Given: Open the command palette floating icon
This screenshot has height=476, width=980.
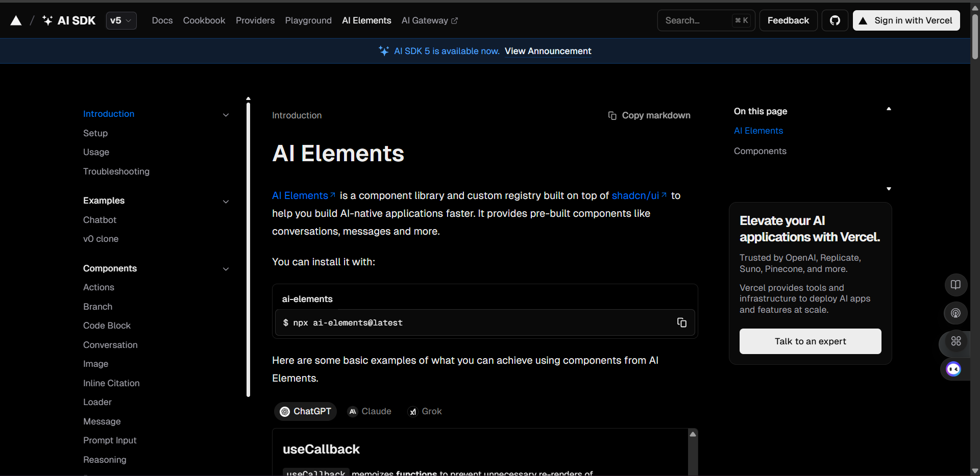Looking at the screenshot, I should pos(957,342).
